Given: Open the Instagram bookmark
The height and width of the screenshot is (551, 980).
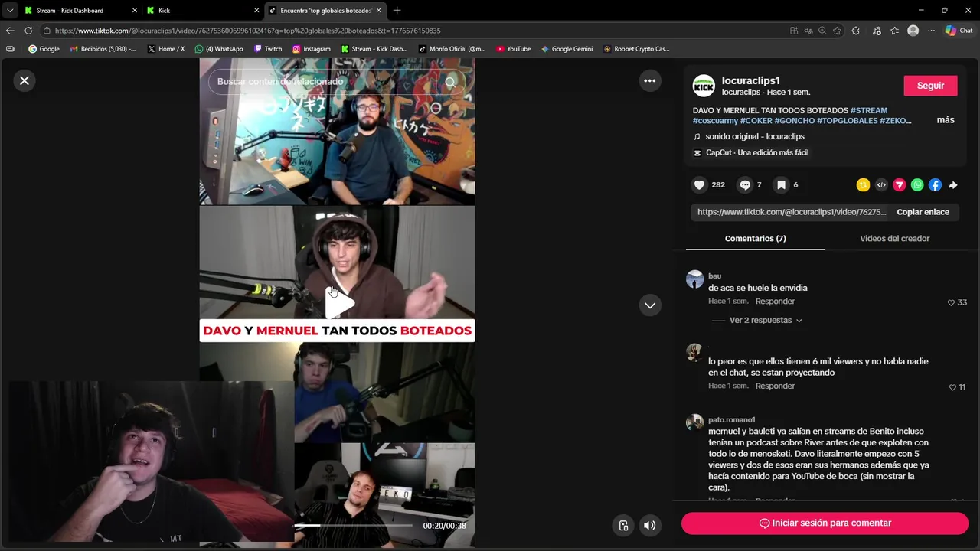Looking at the screenshot, I should [x=311, y=49].
